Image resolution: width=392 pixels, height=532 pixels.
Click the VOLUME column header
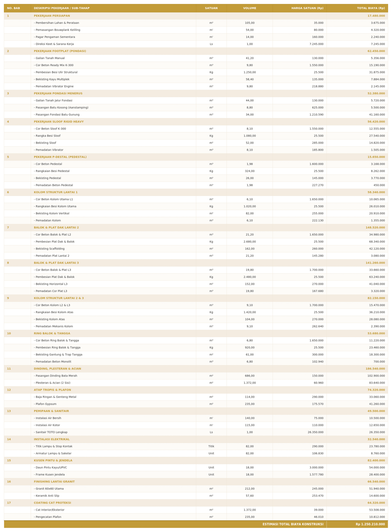coord(249,8)
